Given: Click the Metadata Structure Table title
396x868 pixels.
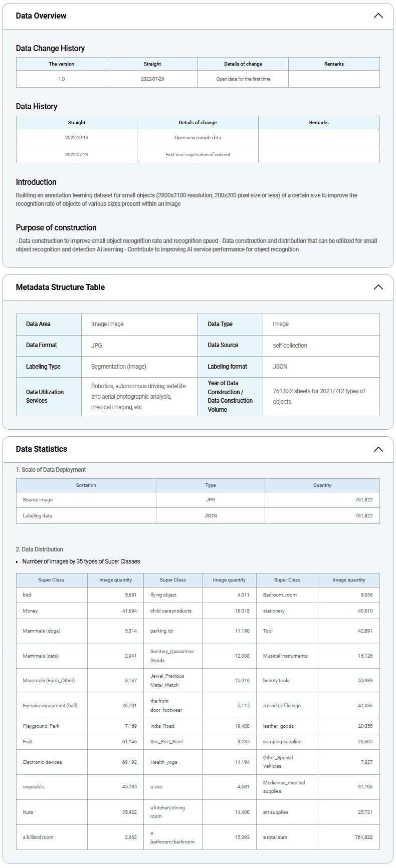Looking at the screenshot, I should (60, 287).
